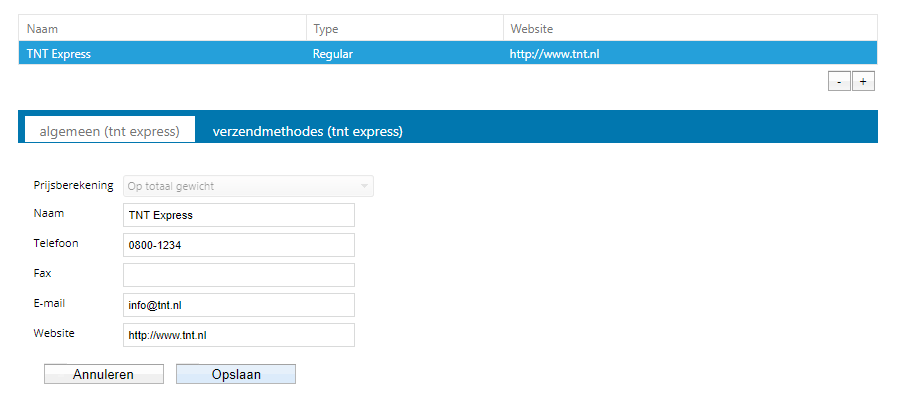This screenshot has height=411, width=898.
Task: Click the empty Fax input field
Action: tap(239, 275)
